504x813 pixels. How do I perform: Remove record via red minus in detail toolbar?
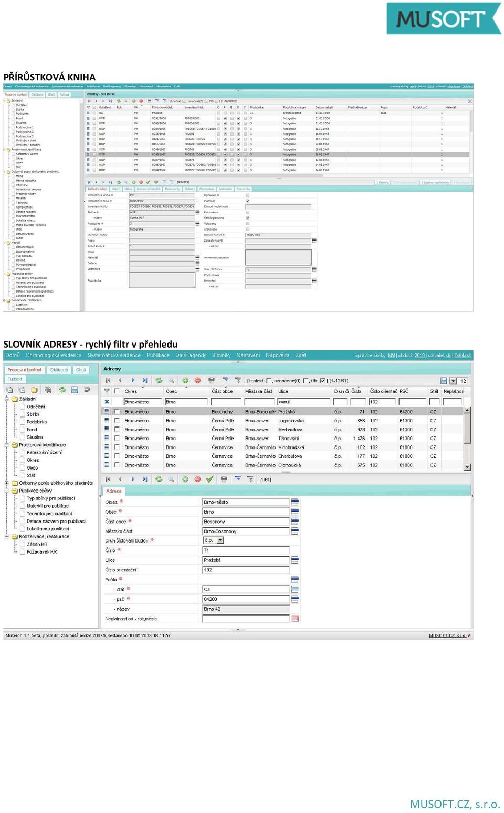197,479
